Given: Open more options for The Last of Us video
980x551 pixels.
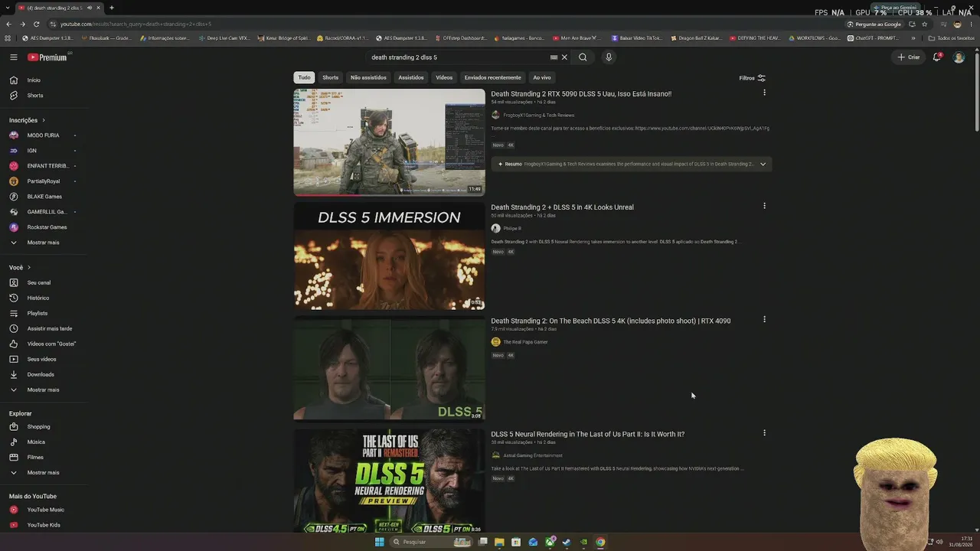Looking at the screenshot, I should point(764,432).
